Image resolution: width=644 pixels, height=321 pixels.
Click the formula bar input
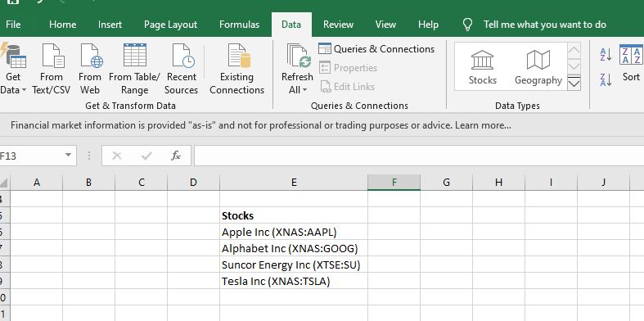coord(419,156)
